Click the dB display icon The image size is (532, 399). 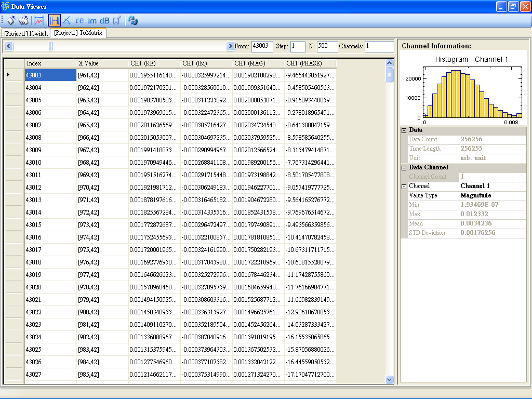tap(104, 20)
